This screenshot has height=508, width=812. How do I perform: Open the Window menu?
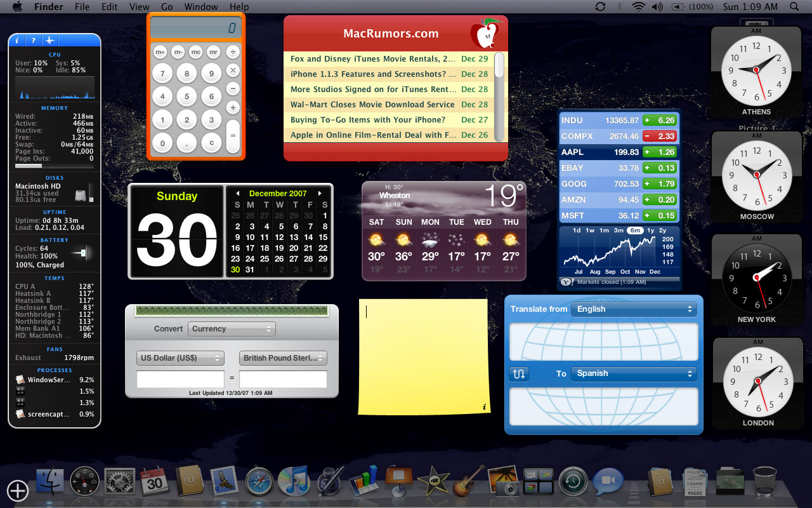click(201, 7)
